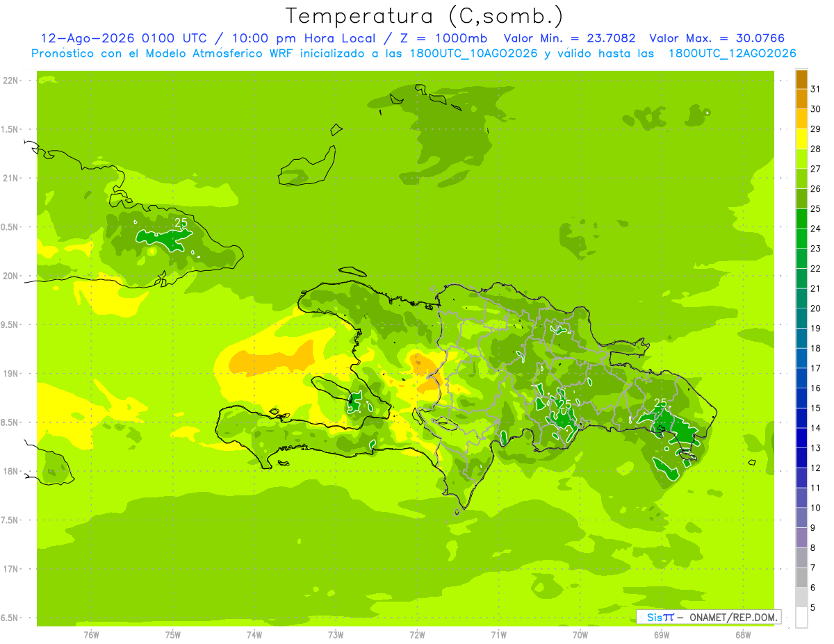Click the '74W' longitude axis label
The height and width of the screenshot is (644, 834).
coord(254,635)
